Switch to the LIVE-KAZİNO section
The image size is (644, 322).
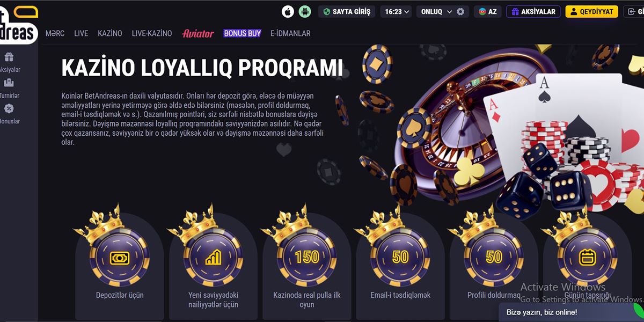click(x=152, y=33)
